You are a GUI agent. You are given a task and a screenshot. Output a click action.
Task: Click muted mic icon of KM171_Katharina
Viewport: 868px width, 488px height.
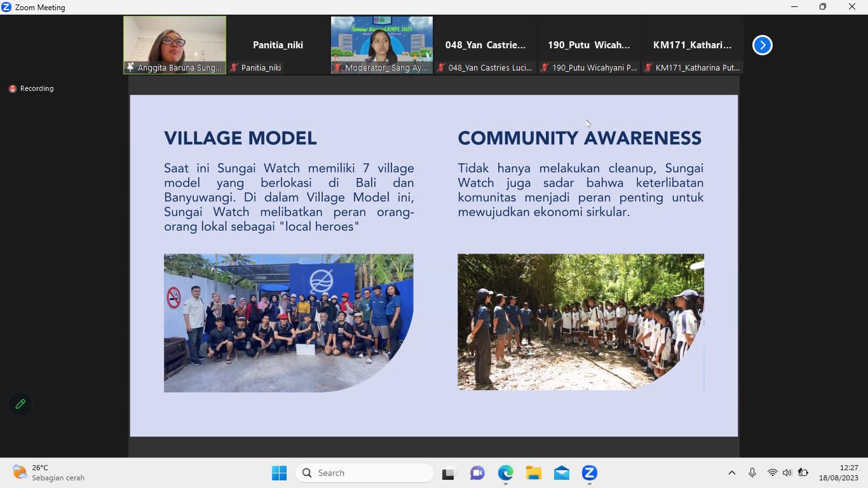[649, 67]
